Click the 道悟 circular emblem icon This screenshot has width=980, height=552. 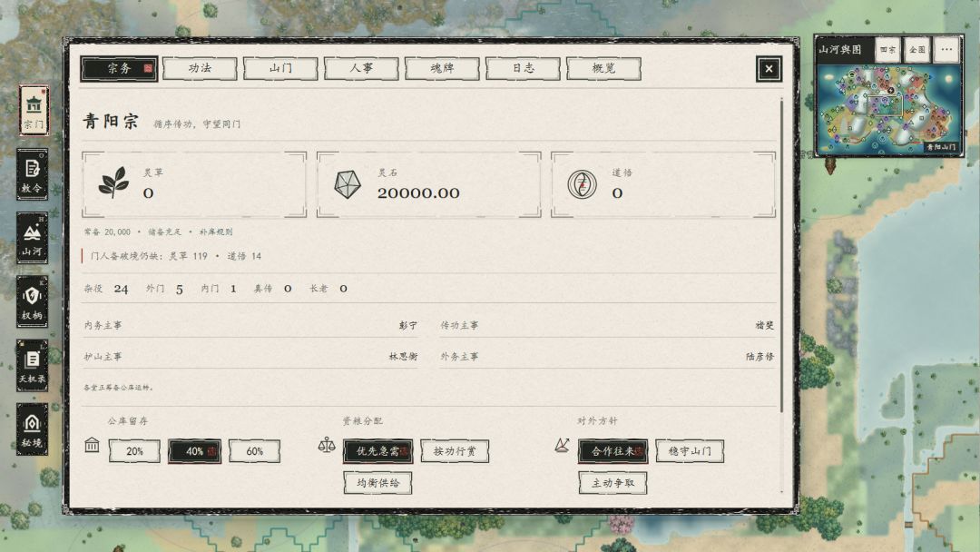pyautogui.click(x=582, y=184)
